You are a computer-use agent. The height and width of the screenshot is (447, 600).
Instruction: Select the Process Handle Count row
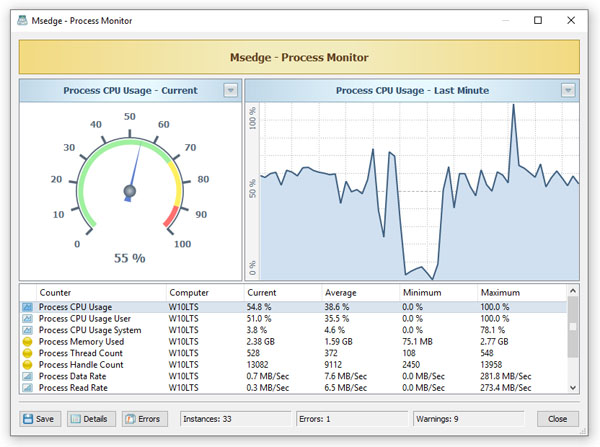tap(293, 364)
